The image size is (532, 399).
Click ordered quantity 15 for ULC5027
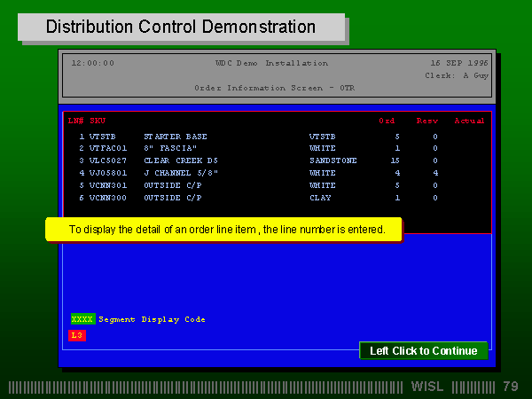click(x=395, y=160)
